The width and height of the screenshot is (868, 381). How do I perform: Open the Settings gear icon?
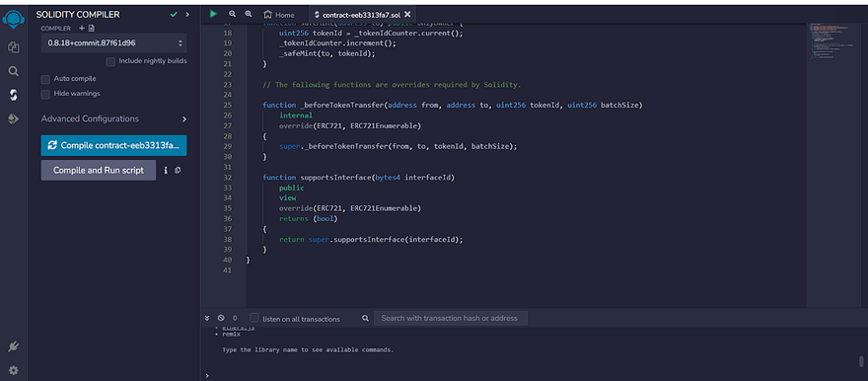(13, 370)
